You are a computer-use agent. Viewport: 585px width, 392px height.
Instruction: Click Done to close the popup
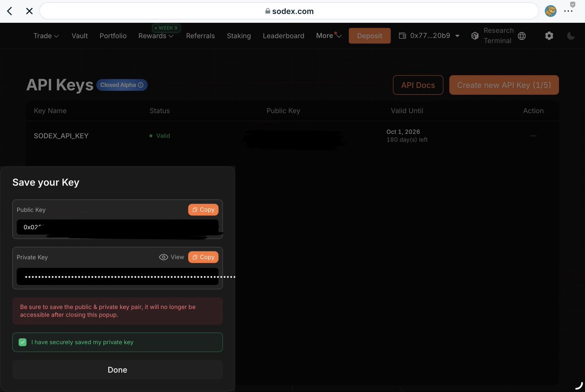(x=117, y=370)
